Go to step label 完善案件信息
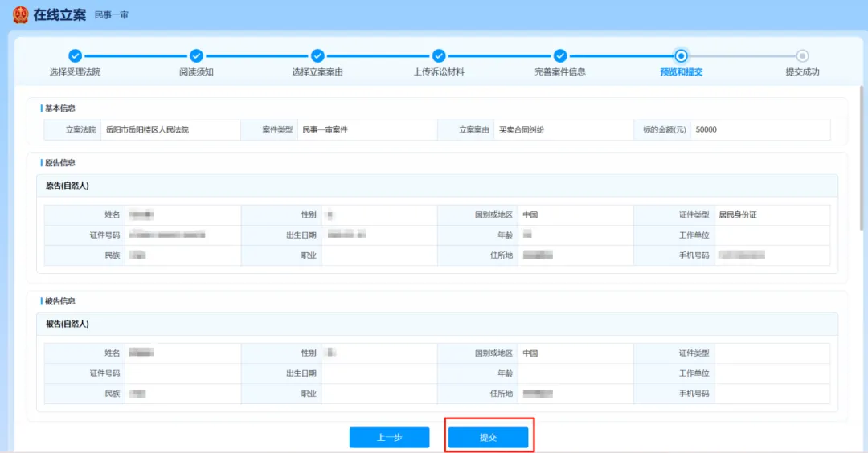 559,72
